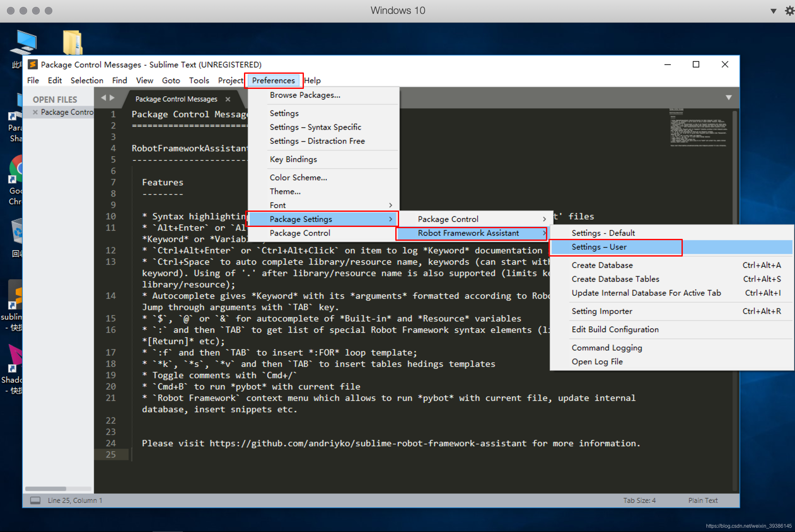Viewport: 795px width, 532px height.
Task: Open the VM title bar dropdown triangle
Action: 773,11
